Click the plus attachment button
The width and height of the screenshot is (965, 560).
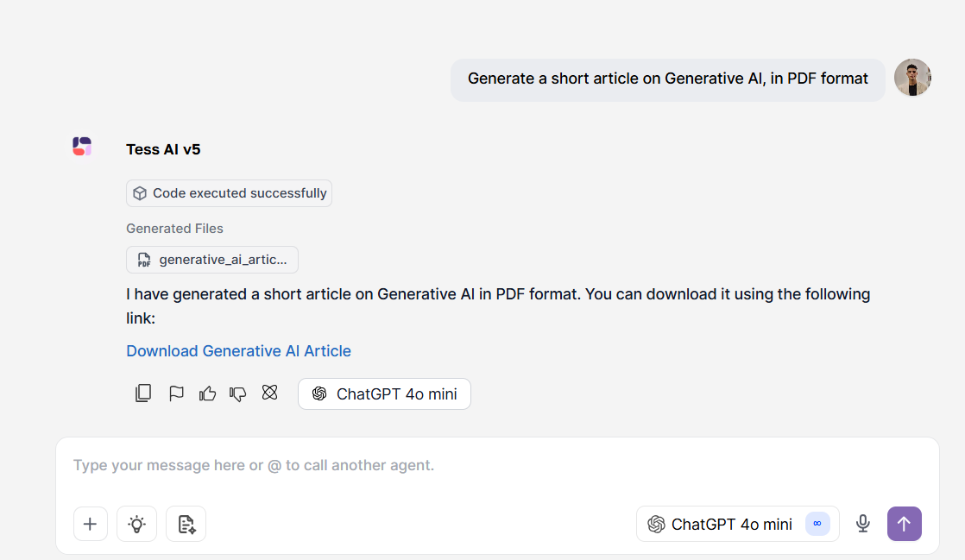click(91, 524)
